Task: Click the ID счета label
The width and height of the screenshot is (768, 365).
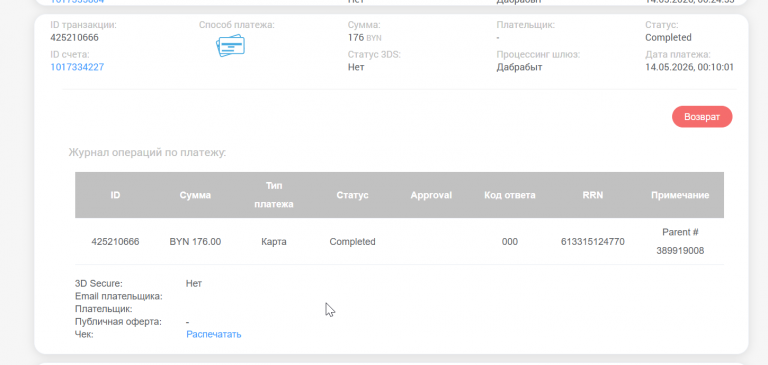Action: click(70, 54)
